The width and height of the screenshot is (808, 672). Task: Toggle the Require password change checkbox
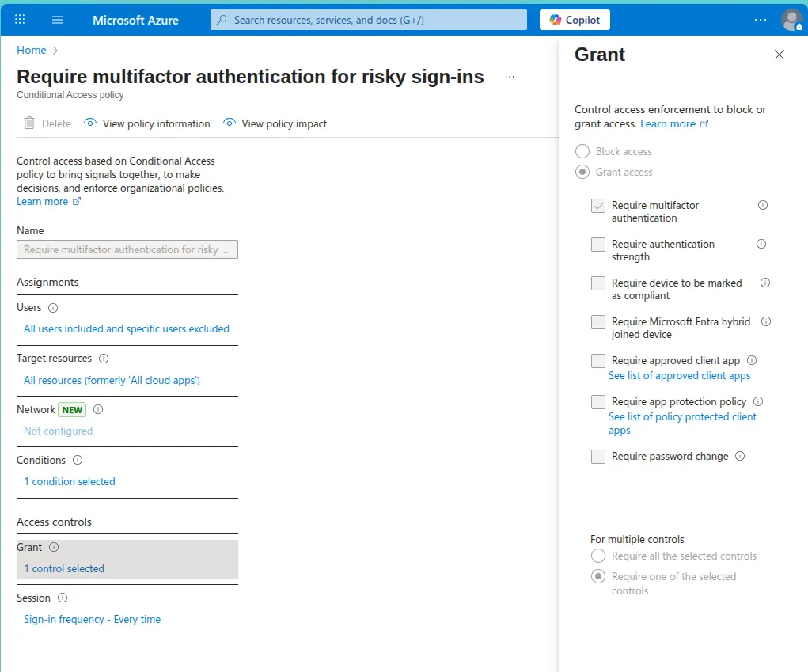point(598,457)
